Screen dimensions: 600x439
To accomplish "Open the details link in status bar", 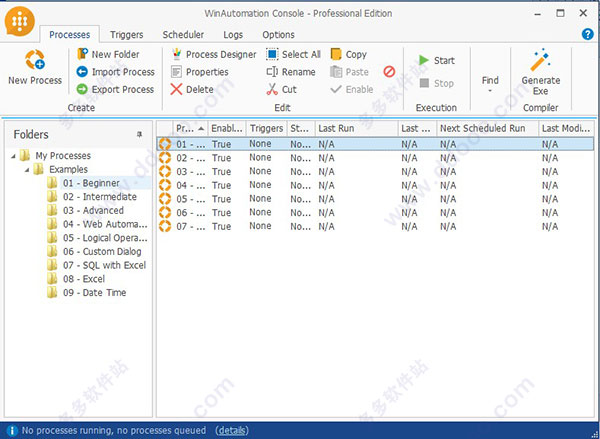I will click(x=232, y=431).
